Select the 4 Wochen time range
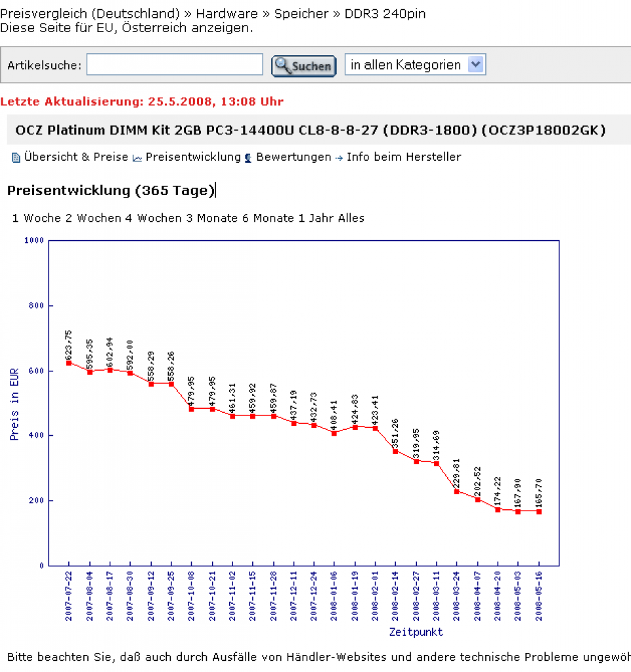 tap(154, 218)
